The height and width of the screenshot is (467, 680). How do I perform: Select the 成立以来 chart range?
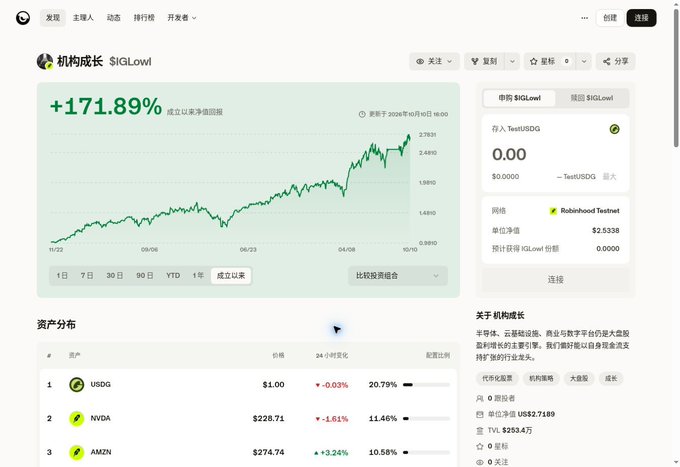pos(231,276)
